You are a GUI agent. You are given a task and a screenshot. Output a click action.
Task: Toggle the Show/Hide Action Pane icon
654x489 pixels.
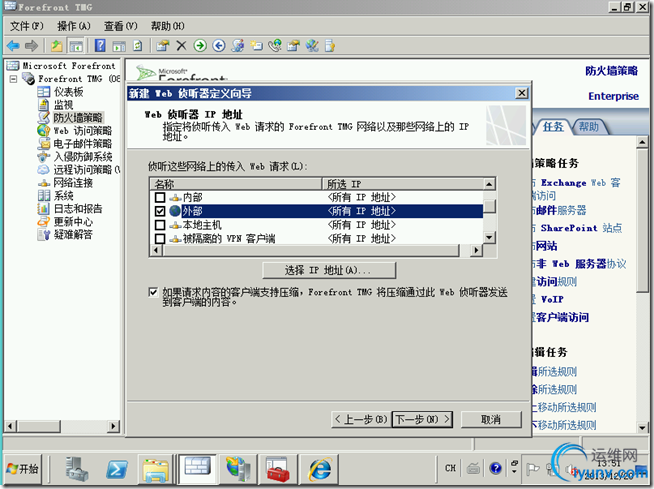click(119, 46)
